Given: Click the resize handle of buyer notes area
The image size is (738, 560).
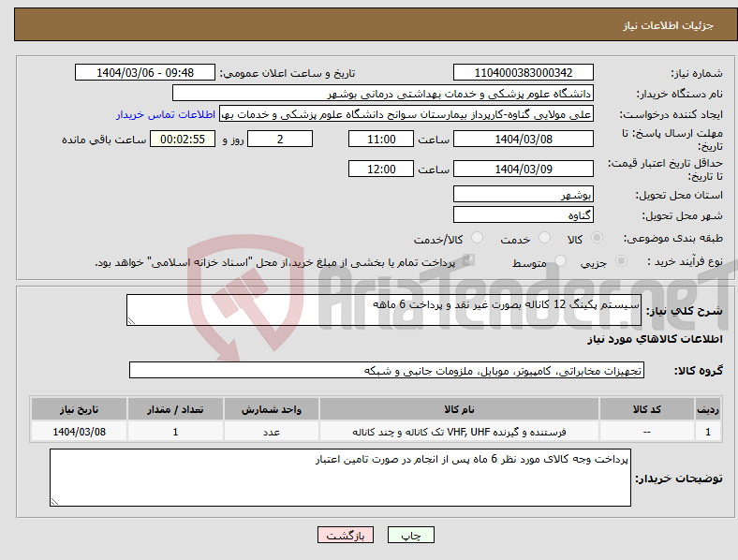Looking at the screenshot, I should tap(54, 502).
